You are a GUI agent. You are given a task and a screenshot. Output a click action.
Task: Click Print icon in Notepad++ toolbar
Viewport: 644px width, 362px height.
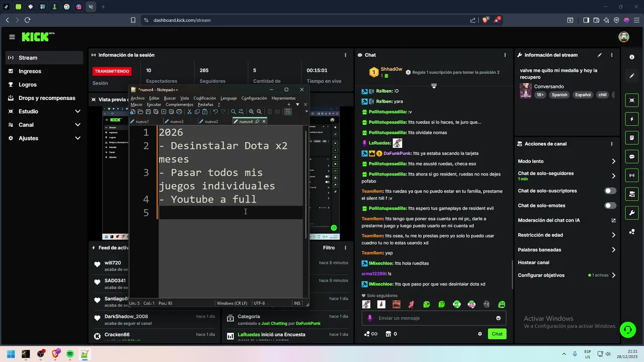point(179,112)
